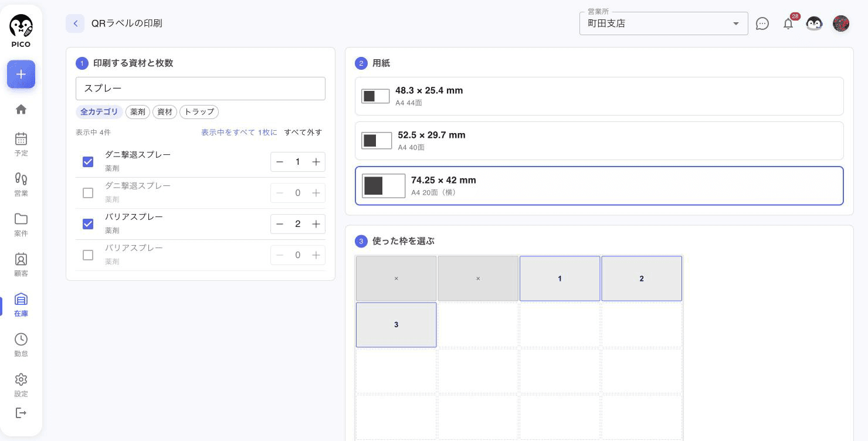
Task: Open the 営業所 町田支店 dropdown
Action: [x=664, y=23]
